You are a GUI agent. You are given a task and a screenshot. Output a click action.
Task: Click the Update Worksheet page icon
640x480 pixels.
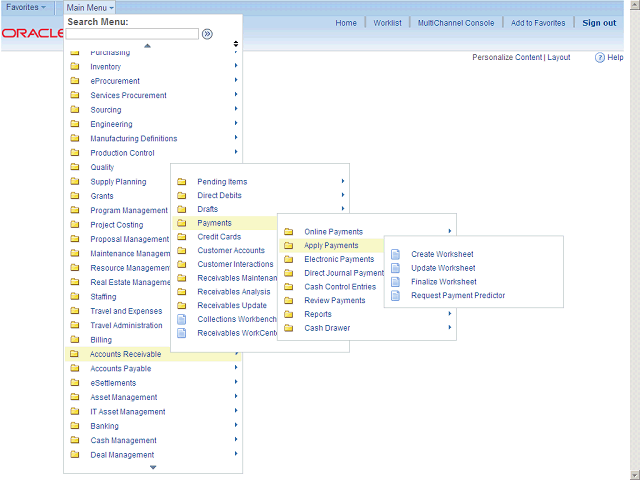click(x=396, y=268)
